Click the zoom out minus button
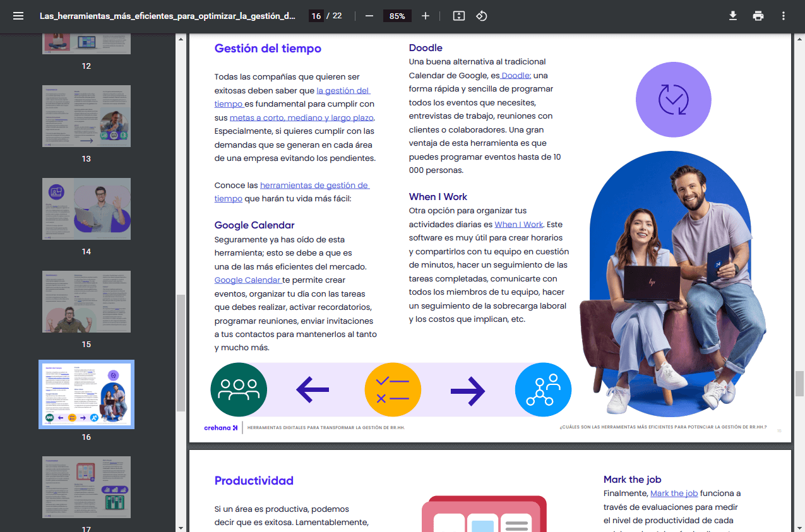Image resolution: width=805 pixels, height=532 pixels. click(x=369, y=16)
